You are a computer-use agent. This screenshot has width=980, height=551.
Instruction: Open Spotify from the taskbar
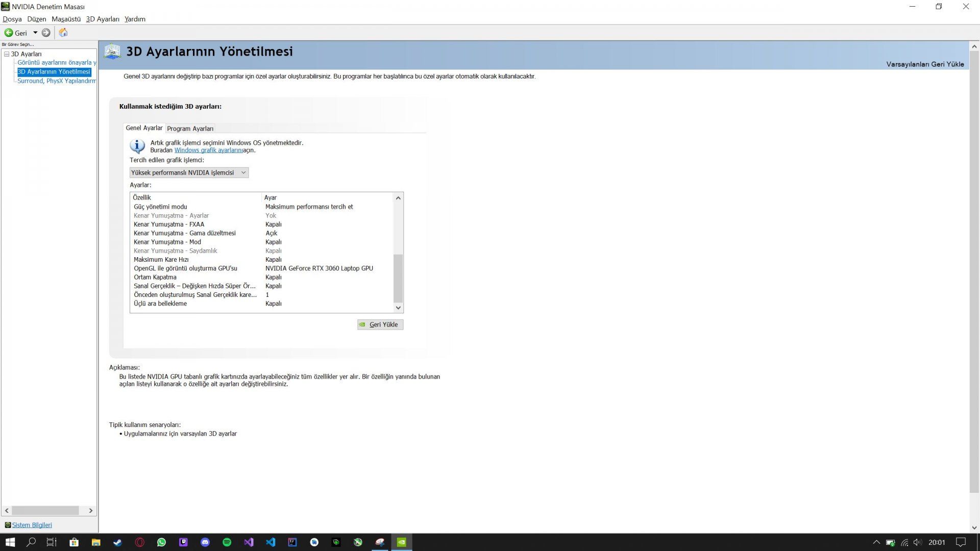click(x=227, y=542)
